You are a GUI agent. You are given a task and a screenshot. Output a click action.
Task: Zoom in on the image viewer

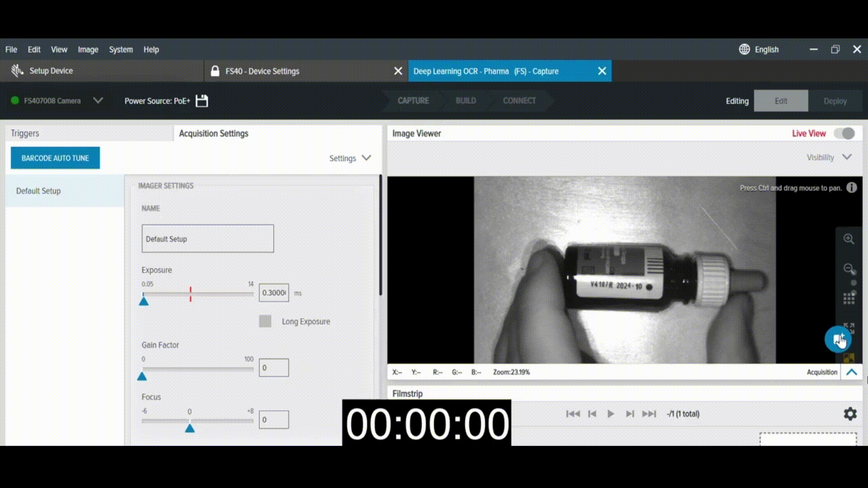[x=849, y=239]
